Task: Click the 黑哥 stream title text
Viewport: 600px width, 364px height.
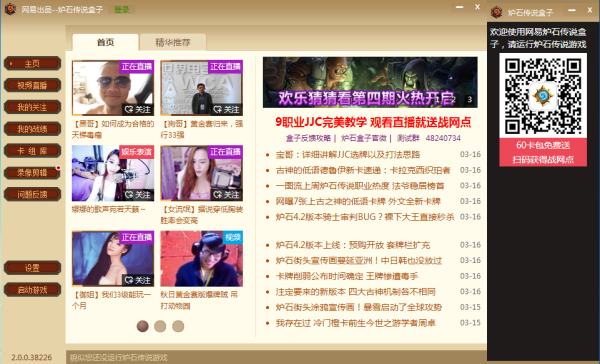Action: (x=112, y=129)
